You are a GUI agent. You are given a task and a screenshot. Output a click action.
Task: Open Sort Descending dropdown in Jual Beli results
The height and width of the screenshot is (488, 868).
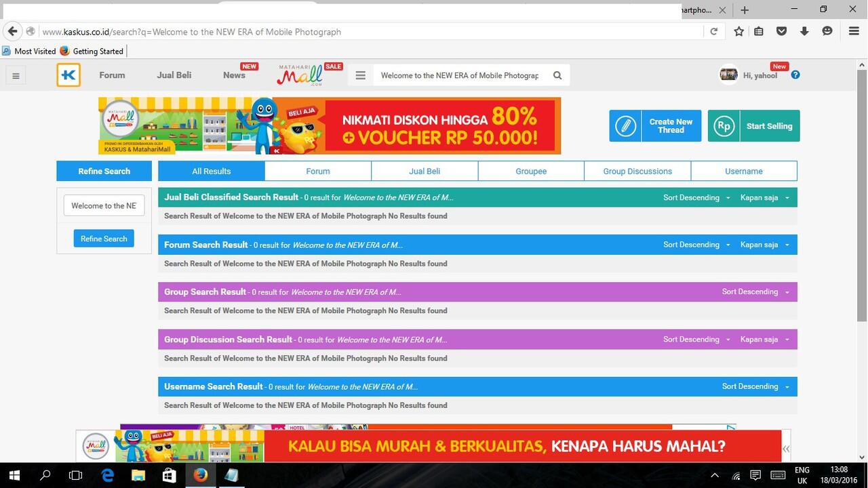696,197
